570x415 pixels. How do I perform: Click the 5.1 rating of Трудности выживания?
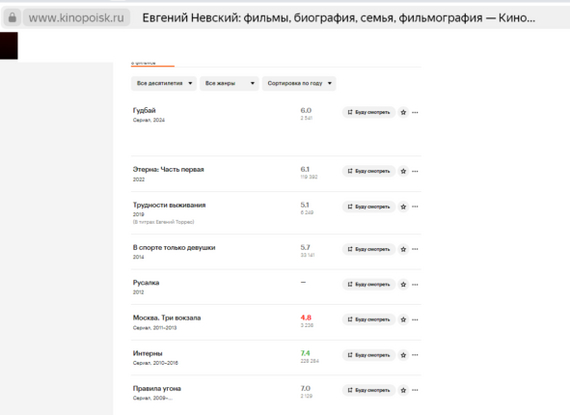point(305,205)
